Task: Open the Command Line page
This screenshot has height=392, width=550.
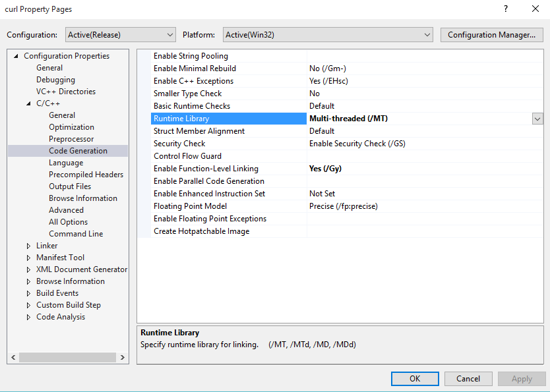Action: [x=76, y=234]
